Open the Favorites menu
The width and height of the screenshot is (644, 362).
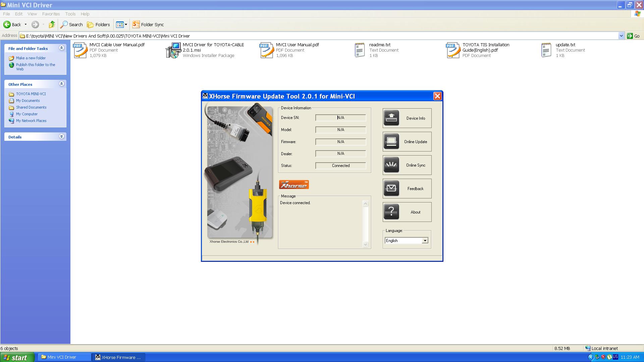coord(51,14)
